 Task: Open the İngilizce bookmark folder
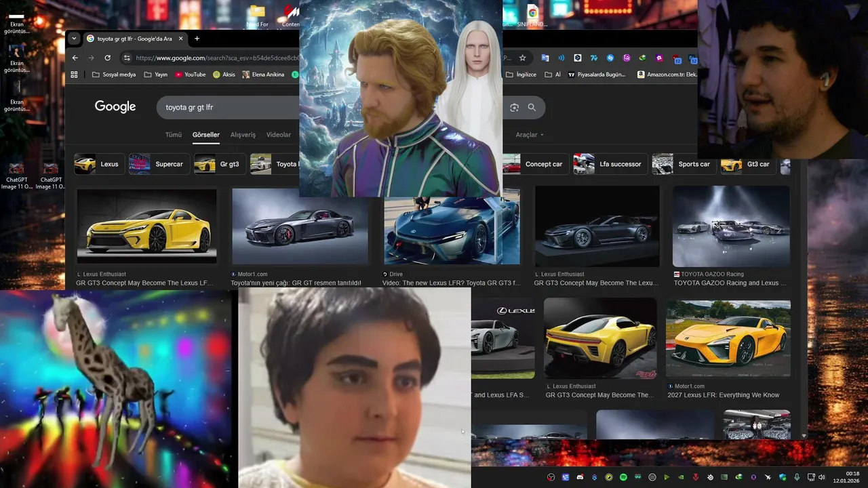pyautogui.click(x=521, y=75)
